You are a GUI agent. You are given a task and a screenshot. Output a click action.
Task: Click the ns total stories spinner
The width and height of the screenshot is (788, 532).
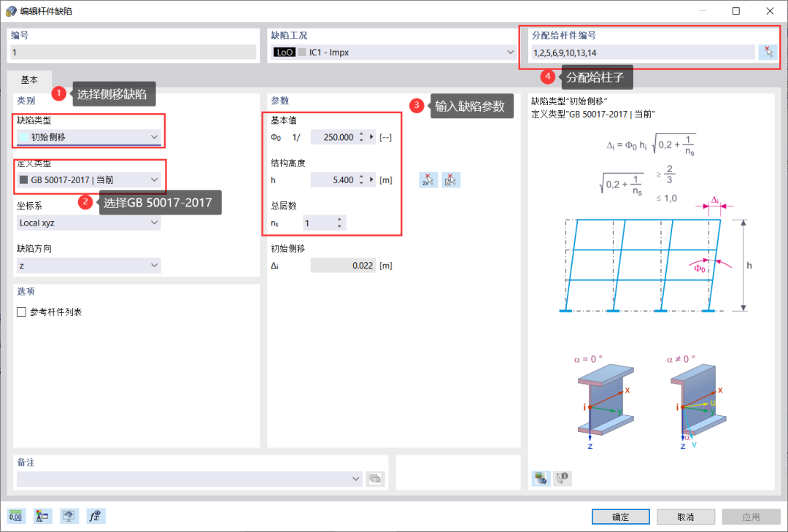(x=340, y=223)
